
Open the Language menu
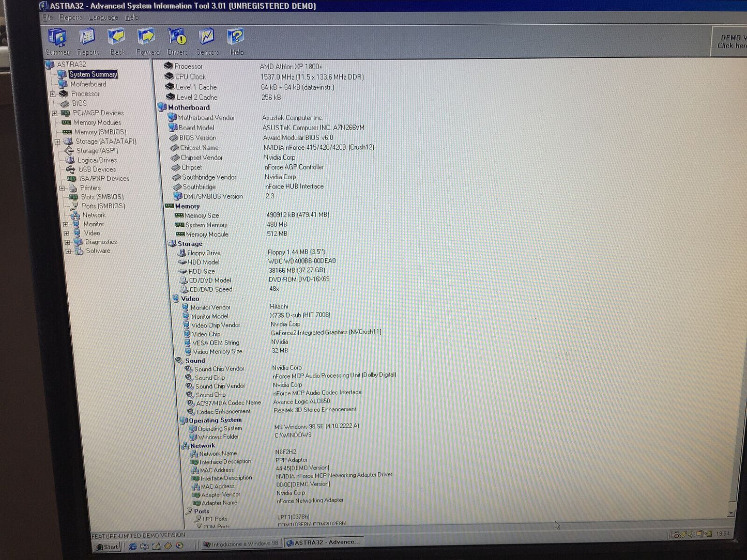[x=103, y=18]
